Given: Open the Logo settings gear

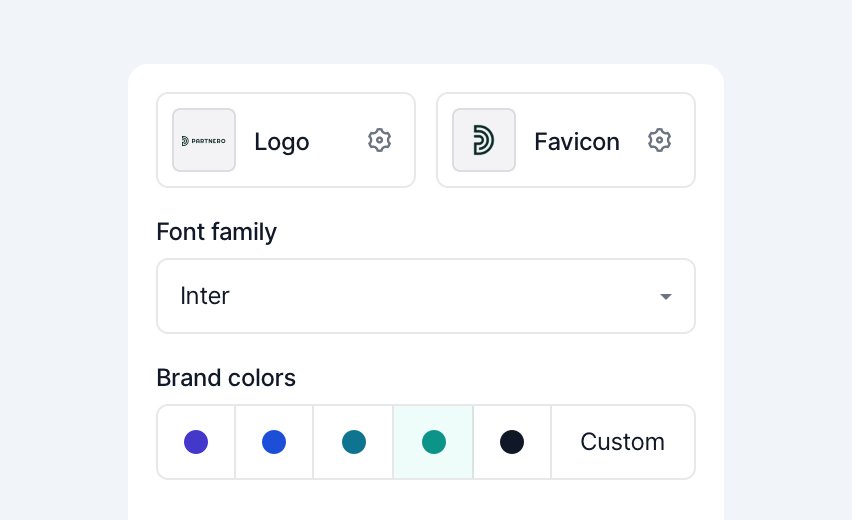Looking at the screenshot, I should click(379, 140).
